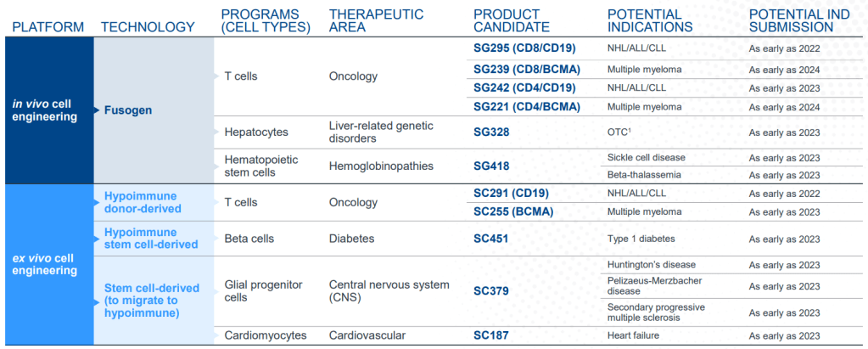Screen dimensions: 868x349
Task: Click the Sickle cell disease indication
Action: click(647, 158)
